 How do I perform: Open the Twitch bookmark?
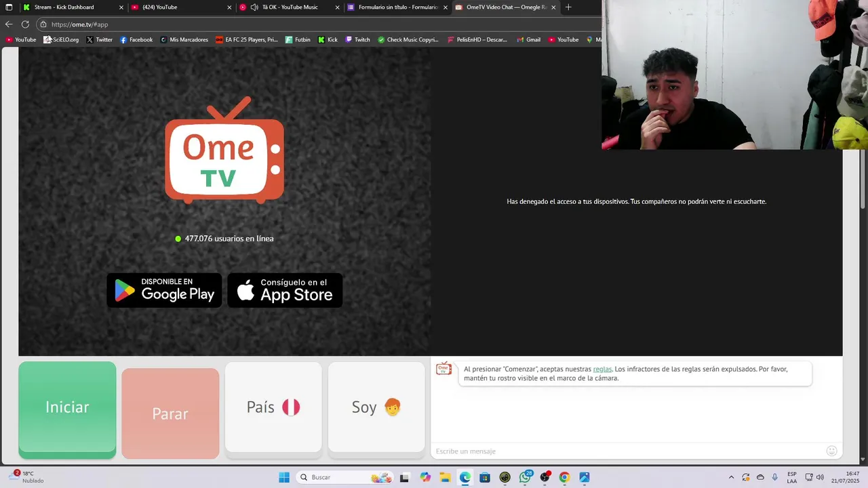tap(358, 39)
